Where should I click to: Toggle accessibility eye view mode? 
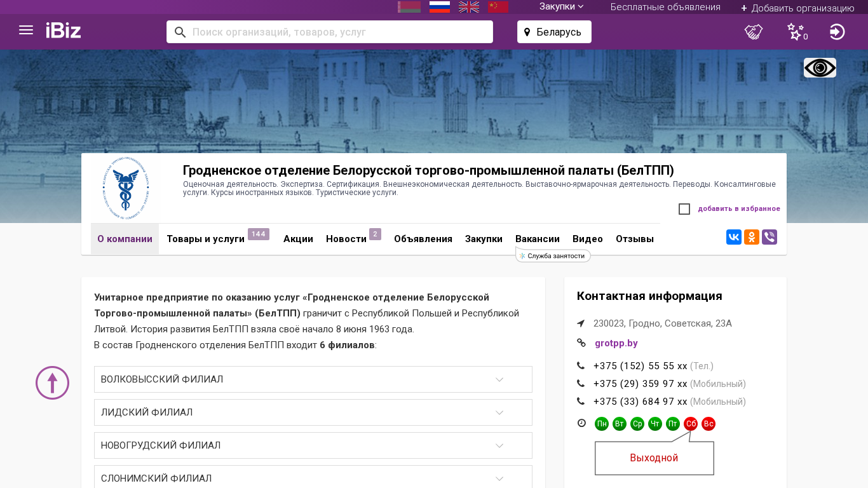click(820, 68)
